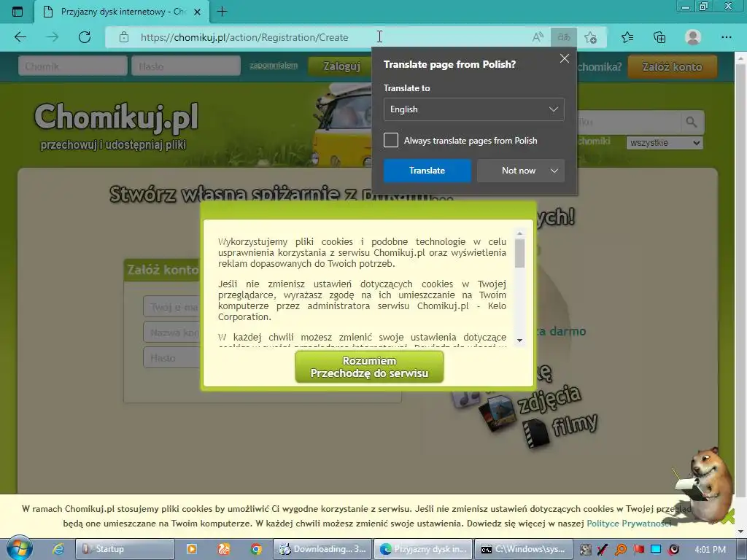Open the tab actions menu icon
Image resolution: width=747 pixels, height=560 pixels.
[18, 12]
